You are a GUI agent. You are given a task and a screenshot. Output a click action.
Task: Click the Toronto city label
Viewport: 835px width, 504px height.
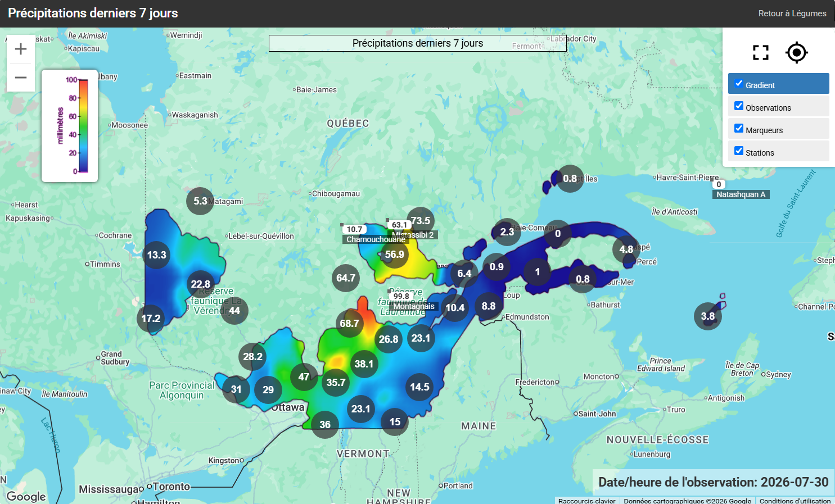[171, 487]
